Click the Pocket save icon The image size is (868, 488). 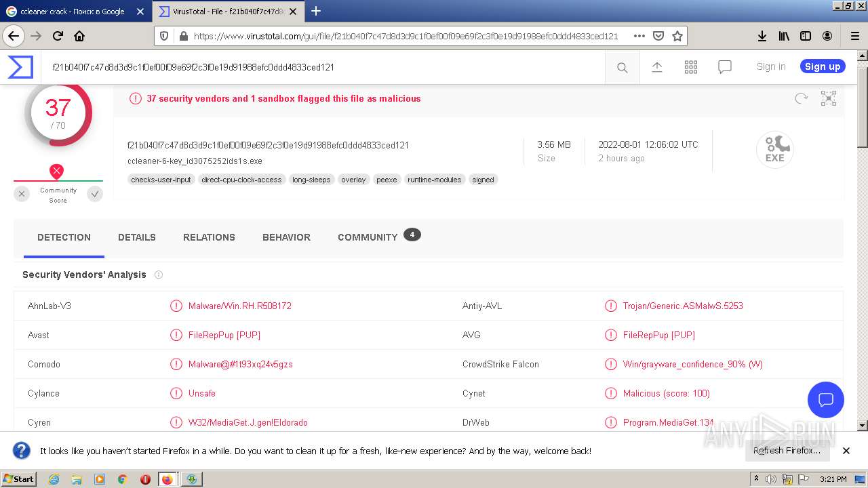(x=658, y=36)
